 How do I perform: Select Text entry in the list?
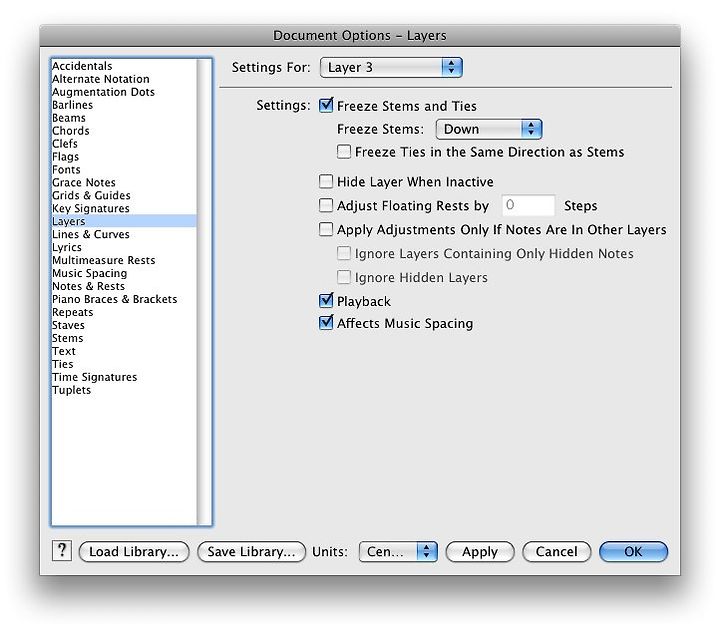pos(124,351)
